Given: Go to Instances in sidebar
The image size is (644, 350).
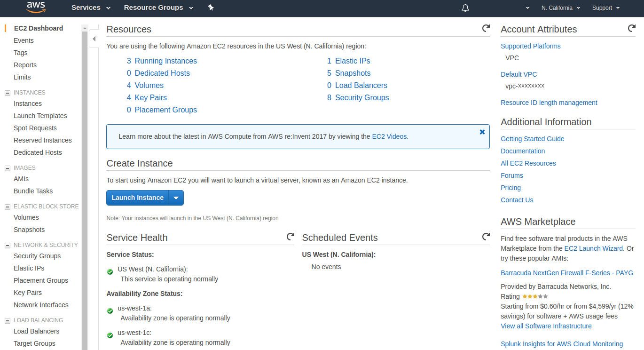Looking at the screenshot, I should [28, 103].
